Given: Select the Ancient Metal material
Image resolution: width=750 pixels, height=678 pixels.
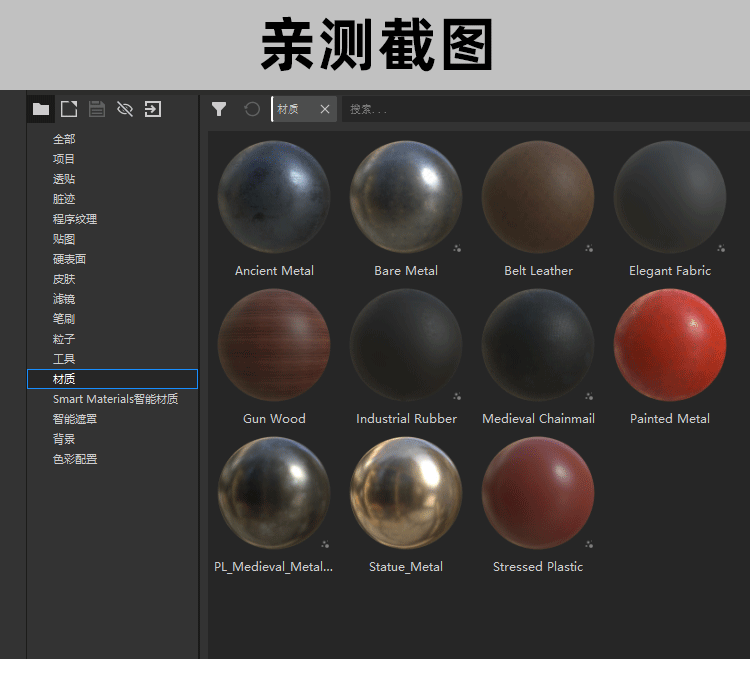Looking at the screenshot, I should pos(274,197).
